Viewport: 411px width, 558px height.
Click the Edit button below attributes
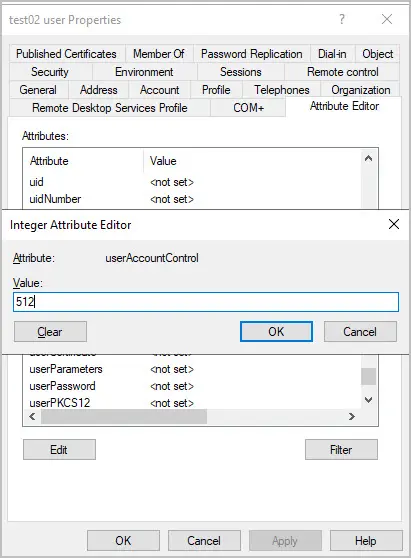[x=59, y=449]
